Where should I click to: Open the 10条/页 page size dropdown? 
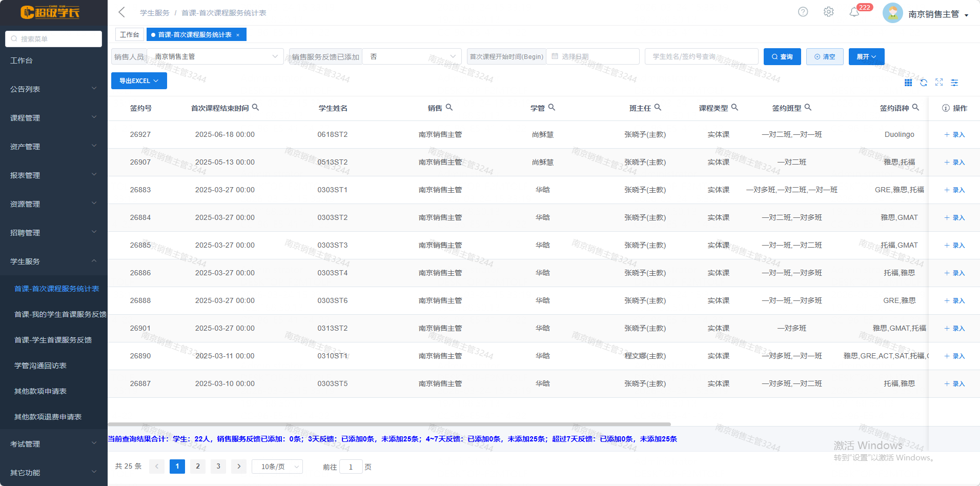pos(277,467)
